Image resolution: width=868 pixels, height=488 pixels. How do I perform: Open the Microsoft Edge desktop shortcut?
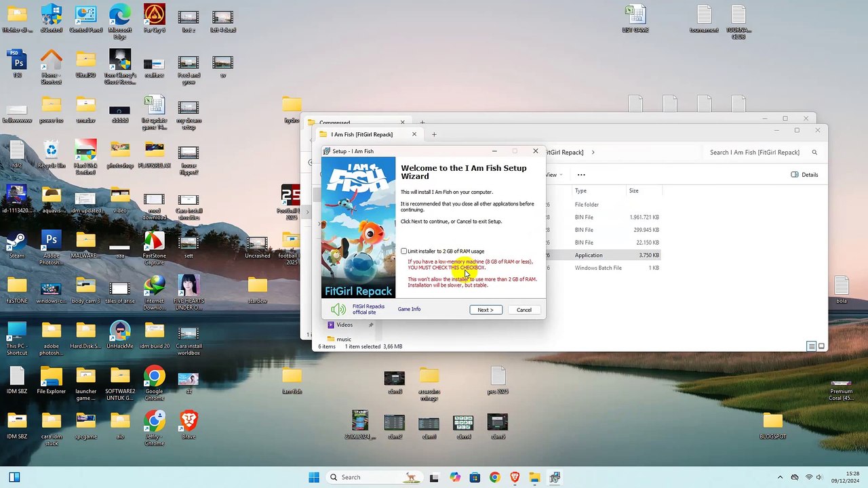point(120,22)
